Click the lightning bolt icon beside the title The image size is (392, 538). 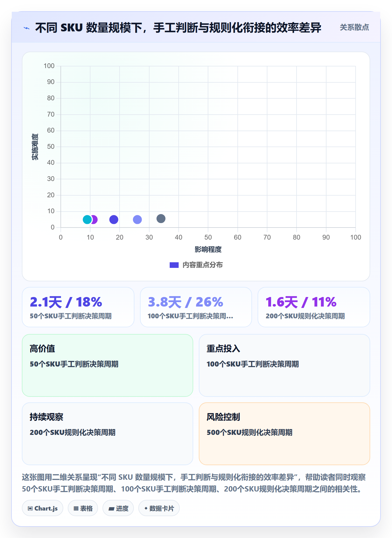(27, 28)
